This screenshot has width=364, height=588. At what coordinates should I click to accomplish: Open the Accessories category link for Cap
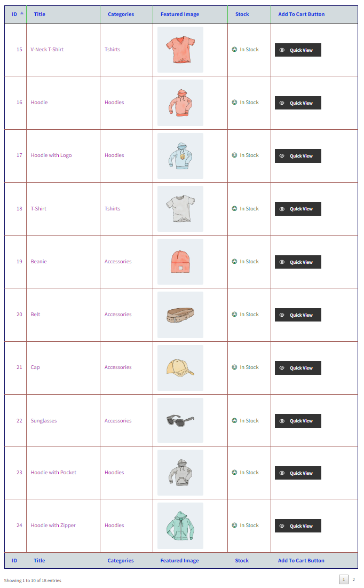(118, 367)
